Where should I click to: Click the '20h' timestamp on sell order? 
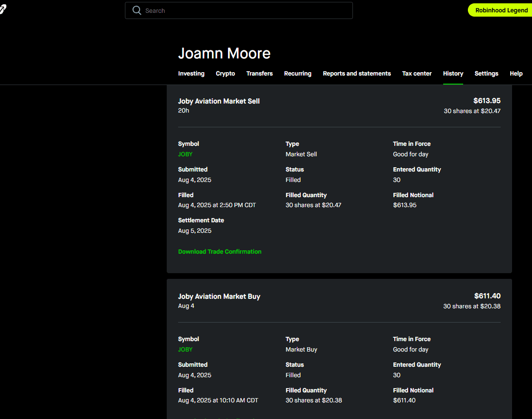pos(183,111)
